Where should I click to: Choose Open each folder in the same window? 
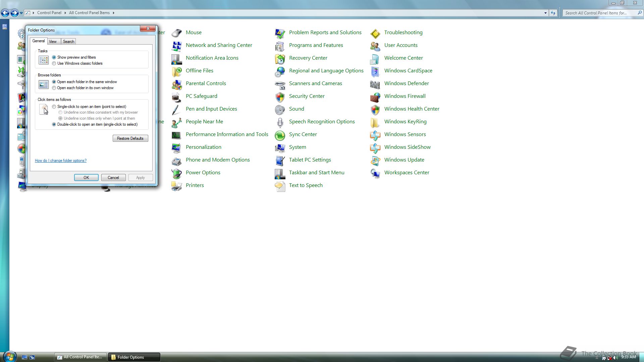tap(54, 82)
